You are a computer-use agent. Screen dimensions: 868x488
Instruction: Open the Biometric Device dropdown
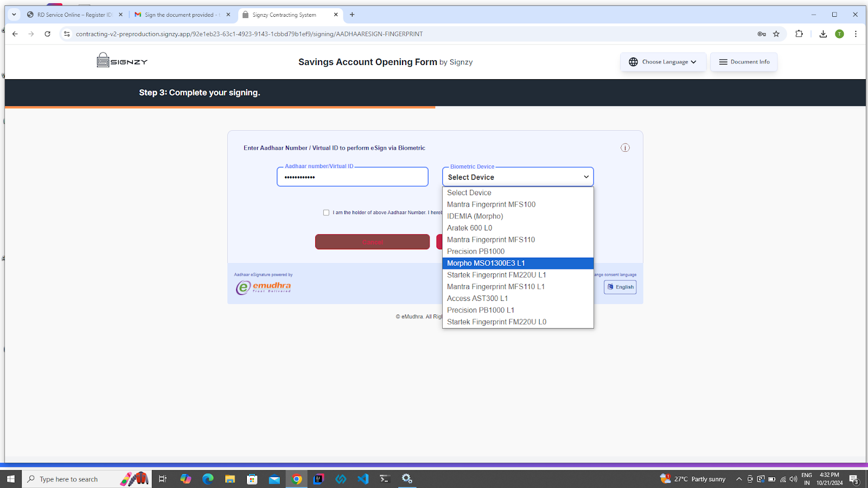point(518,177)
